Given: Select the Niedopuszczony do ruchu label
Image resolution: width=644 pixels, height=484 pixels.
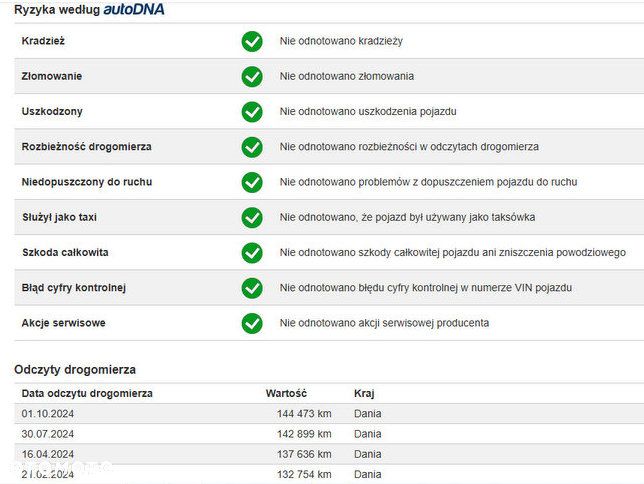Looking at the screenshot, I should pos(87,182).
